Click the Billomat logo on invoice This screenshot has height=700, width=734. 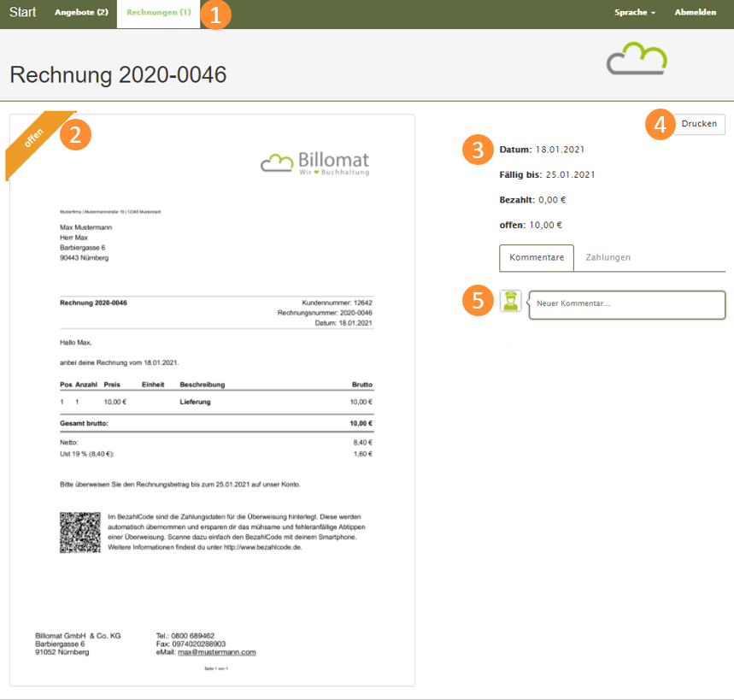pyautogui.click(x=315, y=163)
